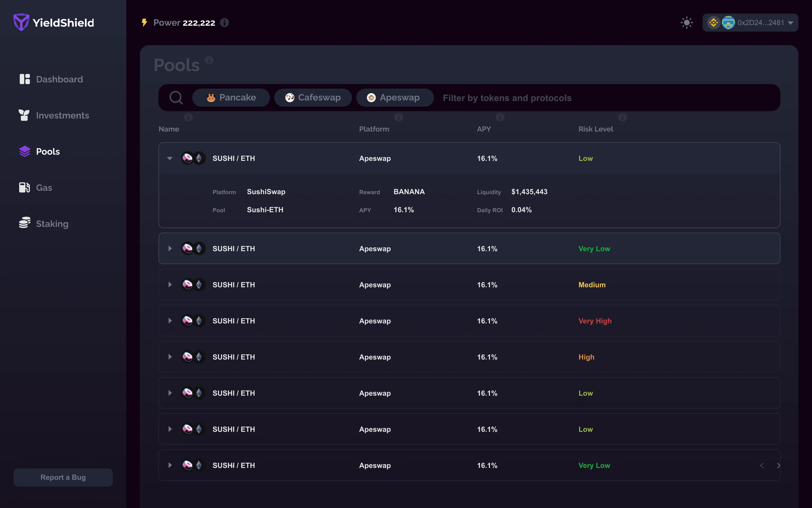Open the 0x2D24...2481 wallet dropdown
The width and height of the screenshot is (812, 508).
(x=750, y=23)
